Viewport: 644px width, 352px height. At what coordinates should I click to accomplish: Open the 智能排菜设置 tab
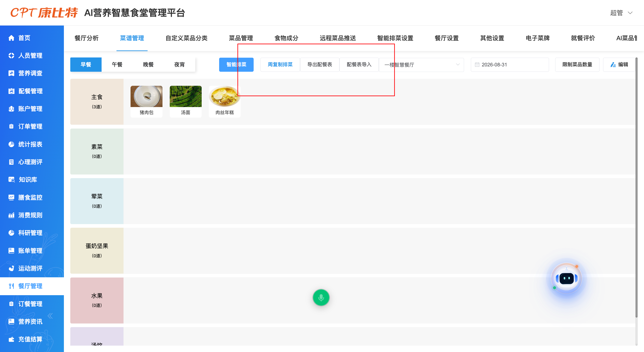pyautogui.click(x=395, y=38)
